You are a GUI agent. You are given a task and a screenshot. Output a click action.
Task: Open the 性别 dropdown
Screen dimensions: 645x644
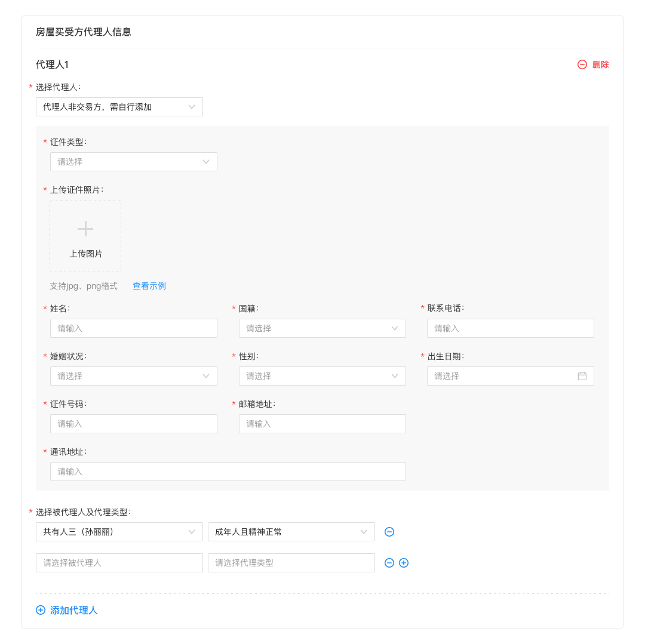(322, 376)
